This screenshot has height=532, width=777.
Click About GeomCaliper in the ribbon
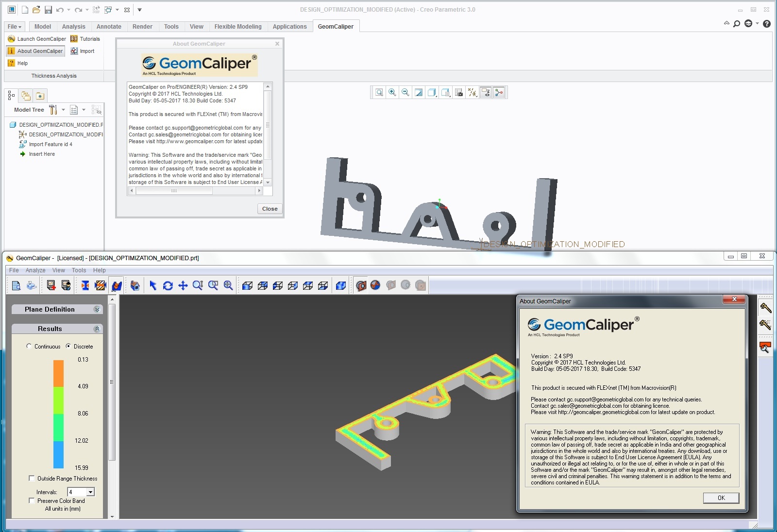35,51
